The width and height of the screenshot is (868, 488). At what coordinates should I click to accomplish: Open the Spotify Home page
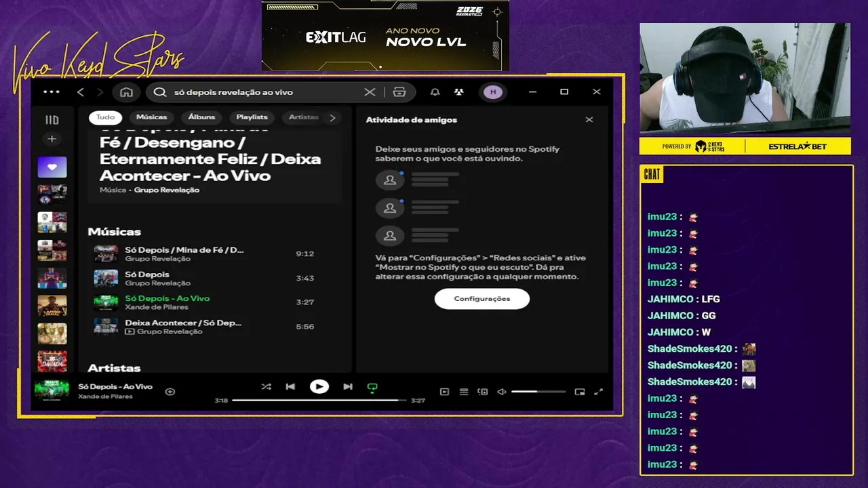click(x=126, y=92)
